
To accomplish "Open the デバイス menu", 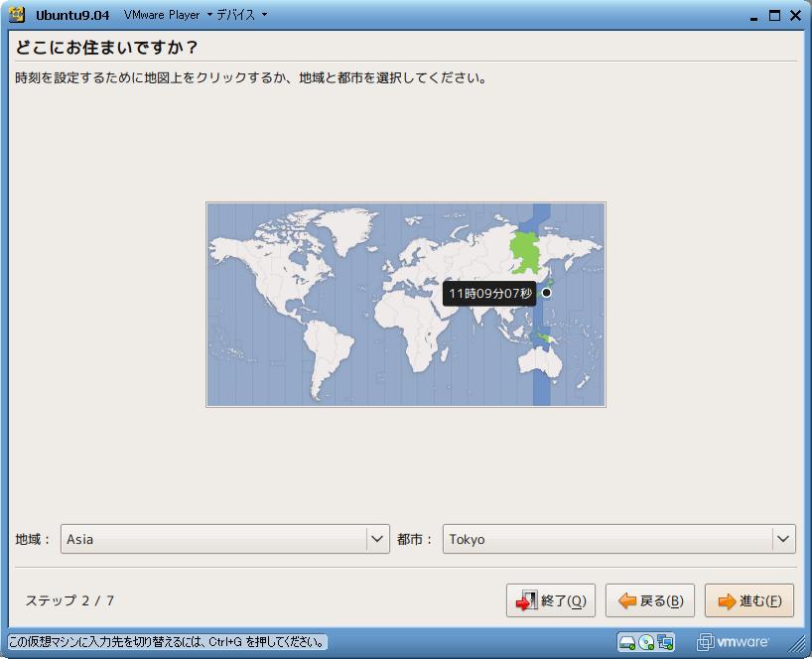I will click(241, 15).
